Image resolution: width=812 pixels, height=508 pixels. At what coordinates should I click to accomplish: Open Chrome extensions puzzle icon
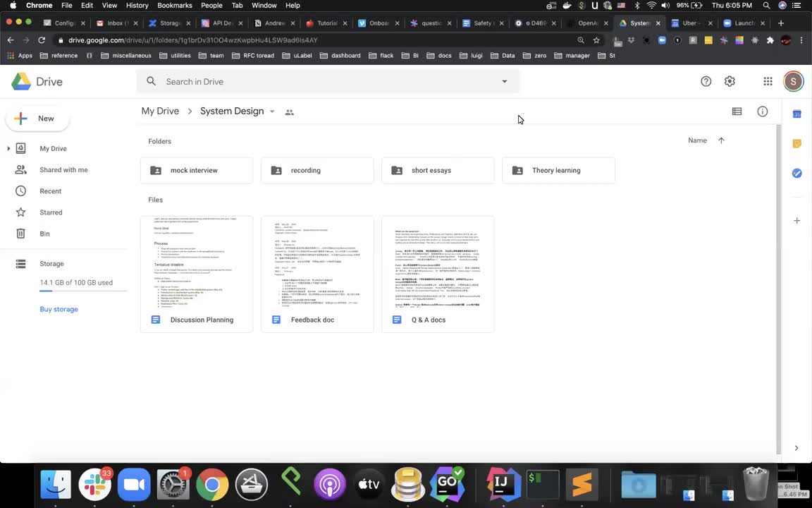click(x=770, y=40)
